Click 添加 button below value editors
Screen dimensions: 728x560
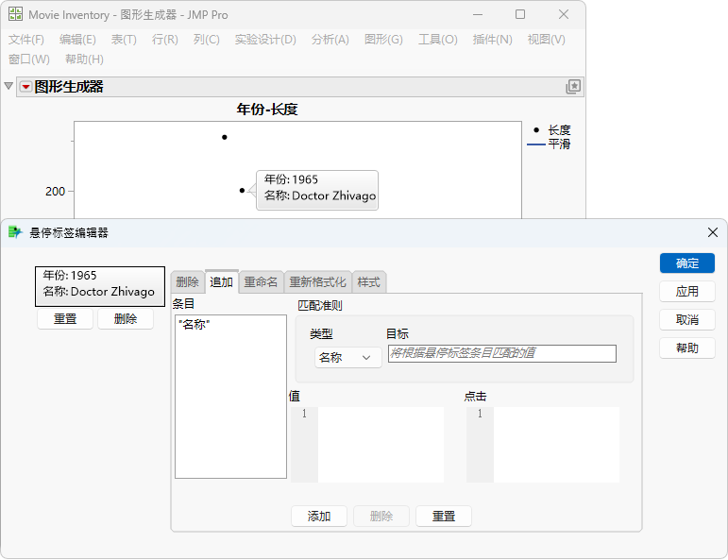pos(319,517)
